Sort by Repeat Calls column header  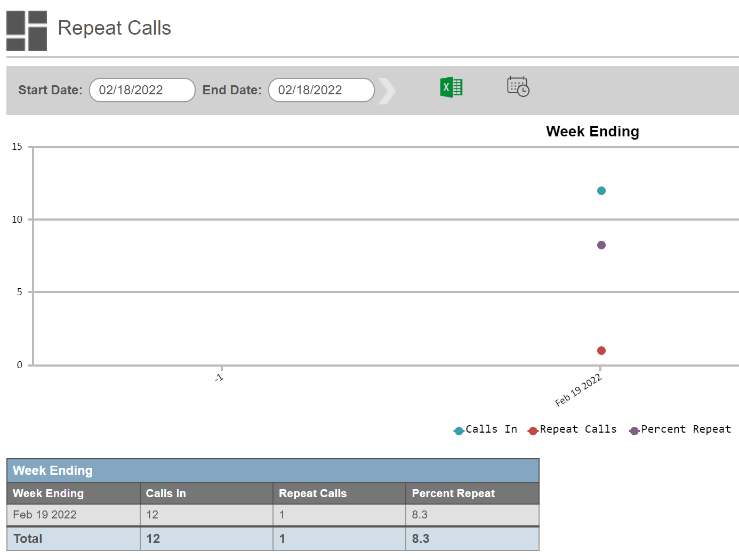[339, 493]
